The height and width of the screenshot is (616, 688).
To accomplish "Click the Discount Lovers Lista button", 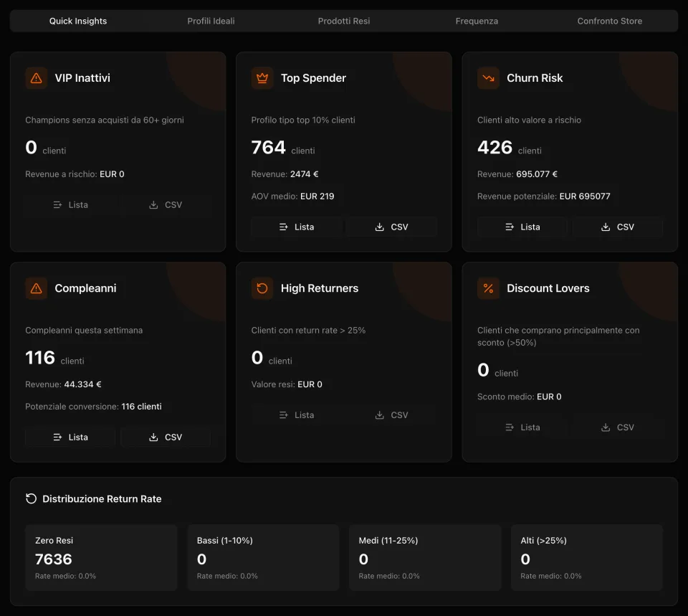I will [x=522, y=427].
